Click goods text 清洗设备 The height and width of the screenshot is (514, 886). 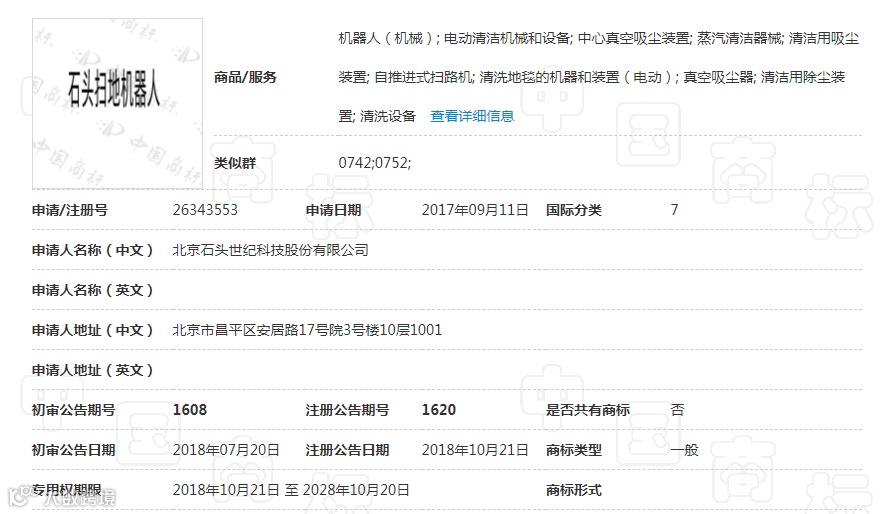pos(388,116)
